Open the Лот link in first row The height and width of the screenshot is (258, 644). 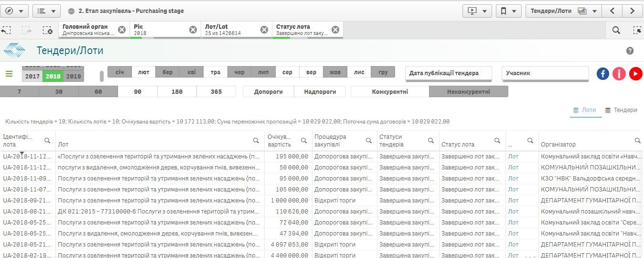pos(513,156)
